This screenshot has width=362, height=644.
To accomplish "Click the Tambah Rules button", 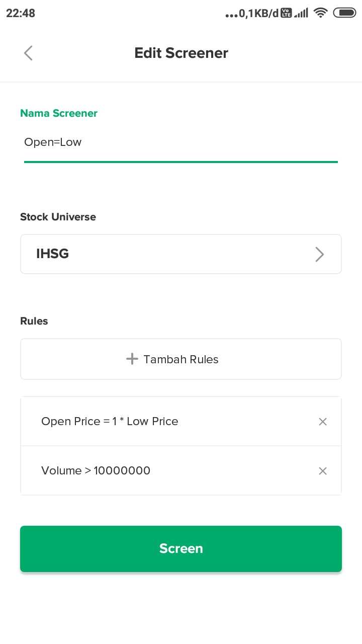I will (x=181, y=359).
